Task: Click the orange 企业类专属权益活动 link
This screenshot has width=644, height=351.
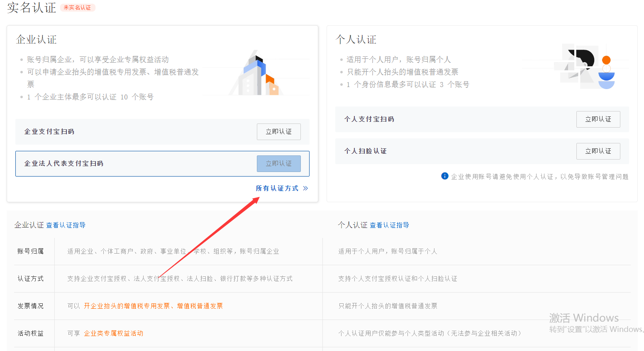Action: (x=113, y=333)
